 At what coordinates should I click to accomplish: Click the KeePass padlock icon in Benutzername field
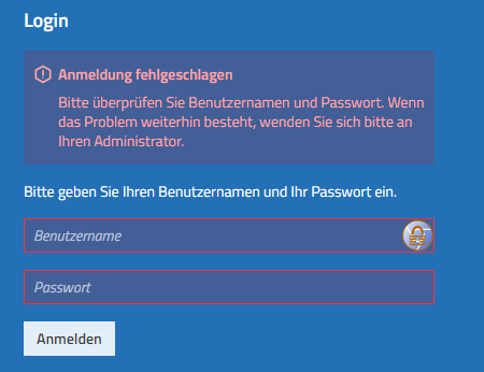(417, 235)
